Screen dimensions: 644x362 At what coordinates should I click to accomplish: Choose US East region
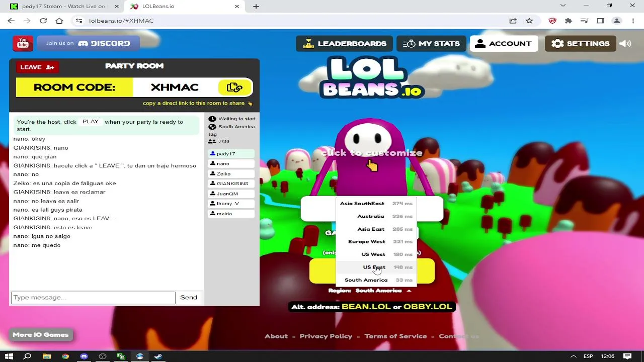(376, 267)
